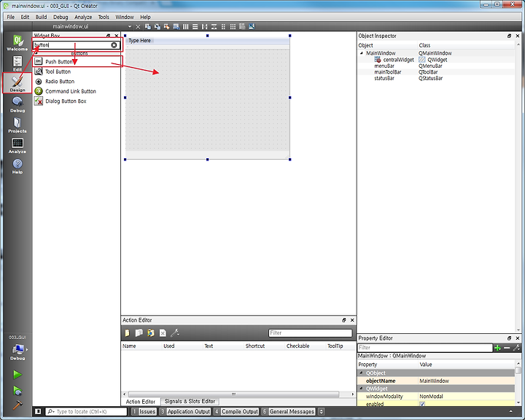Open the Analyze mode
This screenshot has width=525, height=420.
click(x=17, y=145)
